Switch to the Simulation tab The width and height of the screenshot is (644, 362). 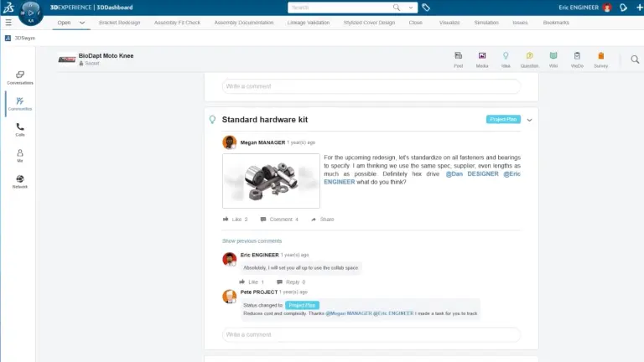486,23
